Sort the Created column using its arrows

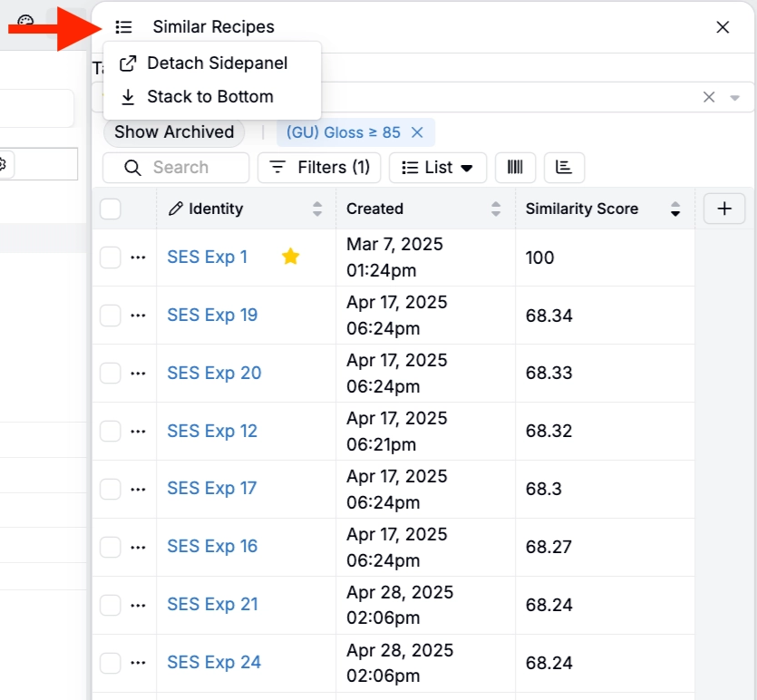(x=496, y=209)
